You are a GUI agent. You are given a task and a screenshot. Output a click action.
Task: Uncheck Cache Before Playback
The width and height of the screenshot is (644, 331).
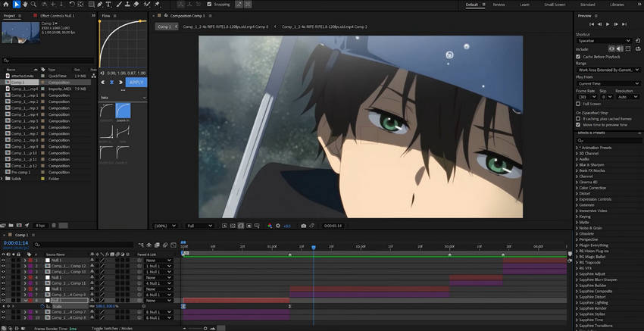click(x=578, y=57)
